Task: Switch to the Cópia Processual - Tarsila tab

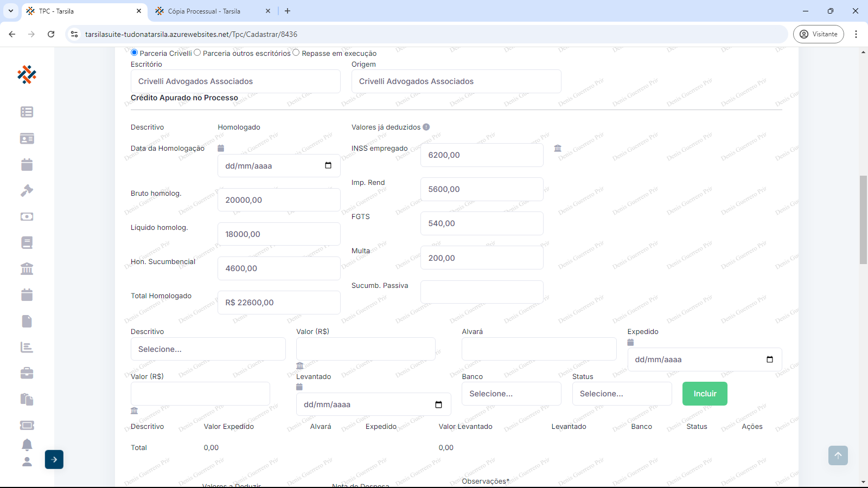Action: coord(204,11)
